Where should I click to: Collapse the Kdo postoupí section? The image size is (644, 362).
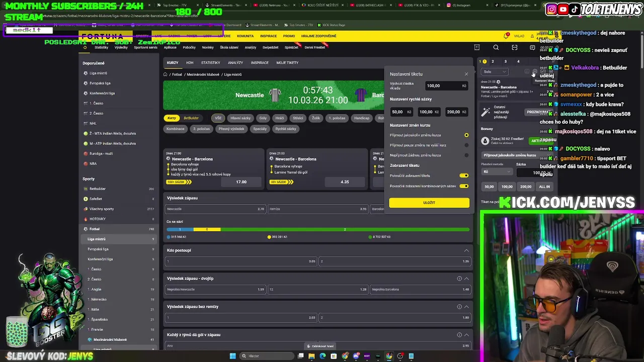pyautogui.click(x=466, y=250)
